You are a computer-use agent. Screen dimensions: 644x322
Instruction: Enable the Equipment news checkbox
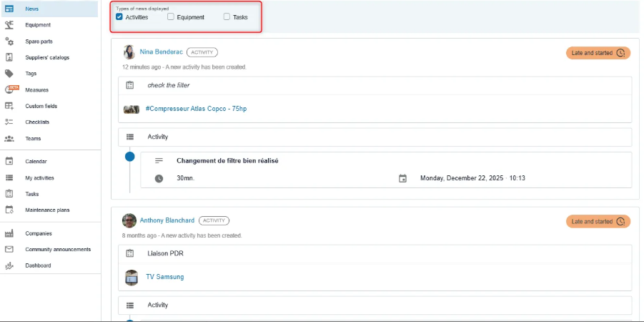pyautogui.click(x=171, y=16)
